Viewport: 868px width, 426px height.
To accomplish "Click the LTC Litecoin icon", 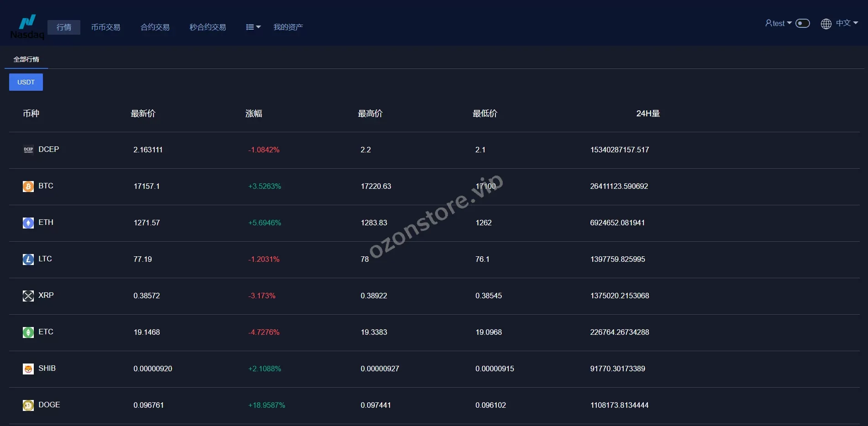I will pyautogui.click(x=28, y=259).
